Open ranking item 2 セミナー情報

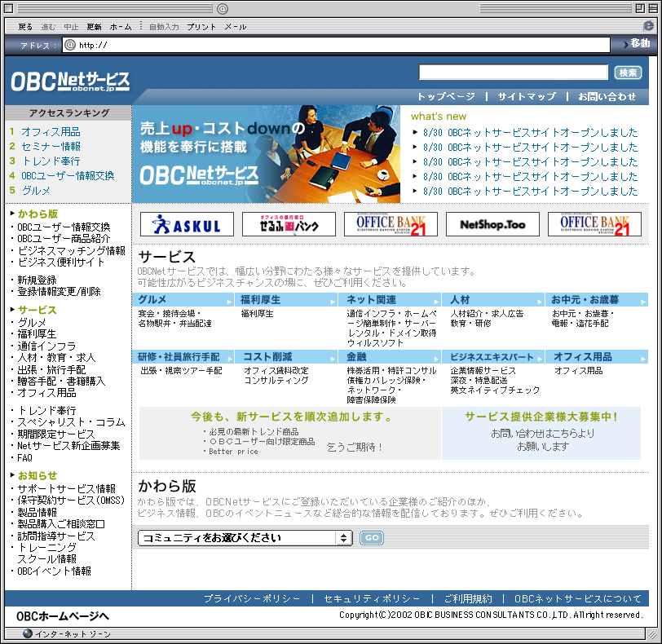51,147
